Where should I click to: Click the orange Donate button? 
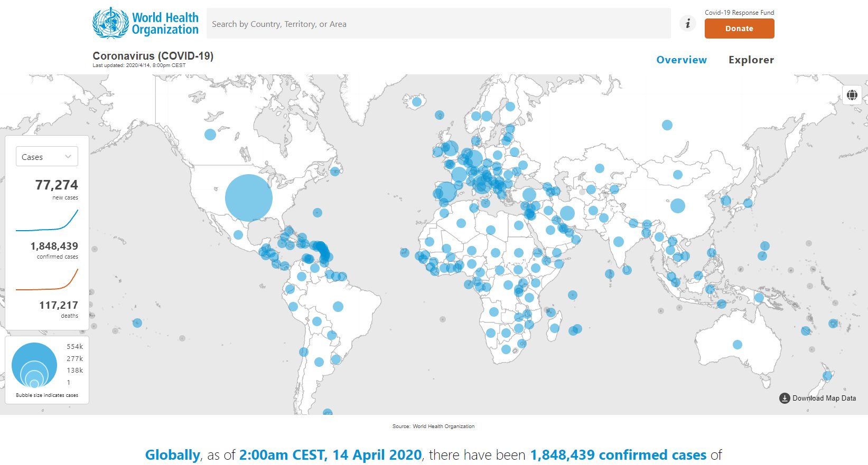click(739, 29)
